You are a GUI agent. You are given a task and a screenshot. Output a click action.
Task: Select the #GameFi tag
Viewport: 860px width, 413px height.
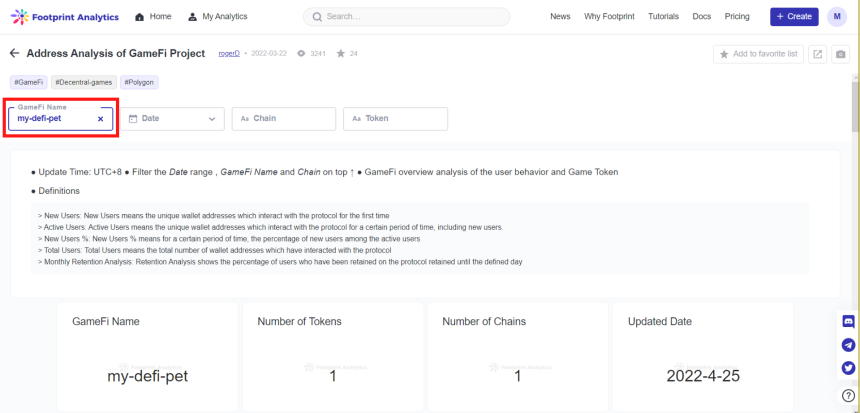[29, 82]
